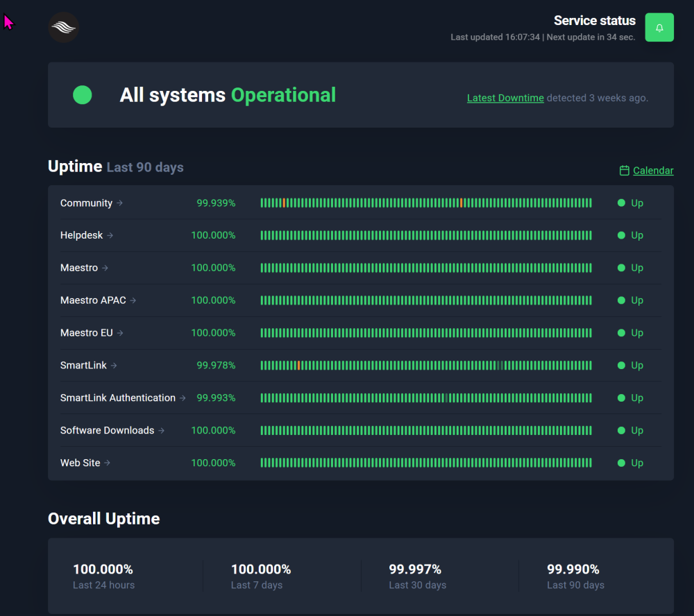The image size is (694, 616).
Task: Click the green bell notification button
Action: point(659,28)
